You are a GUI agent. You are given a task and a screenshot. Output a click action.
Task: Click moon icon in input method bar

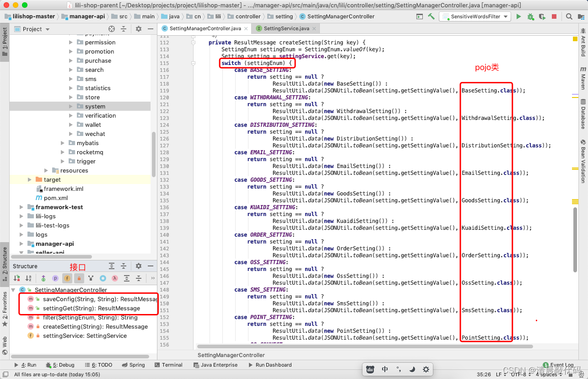[x=412, y=369]
